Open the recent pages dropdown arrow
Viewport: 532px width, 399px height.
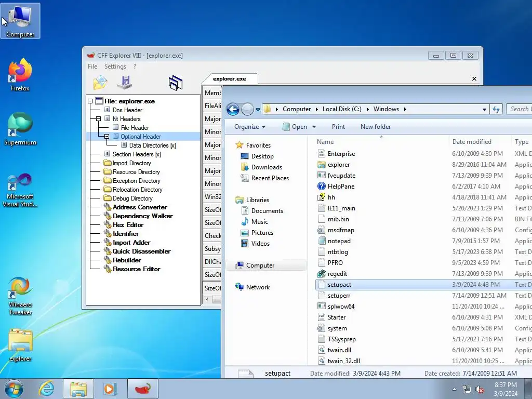[258, 109]
